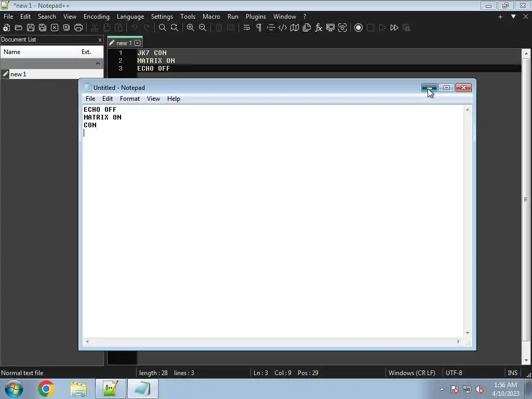Open the Help menu in Notepad

click(174, 99)
